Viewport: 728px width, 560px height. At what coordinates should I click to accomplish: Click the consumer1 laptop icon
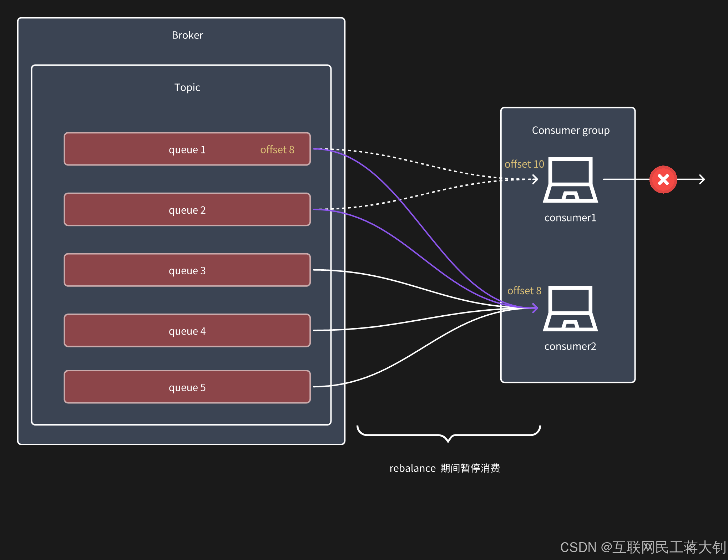[570, 180]
